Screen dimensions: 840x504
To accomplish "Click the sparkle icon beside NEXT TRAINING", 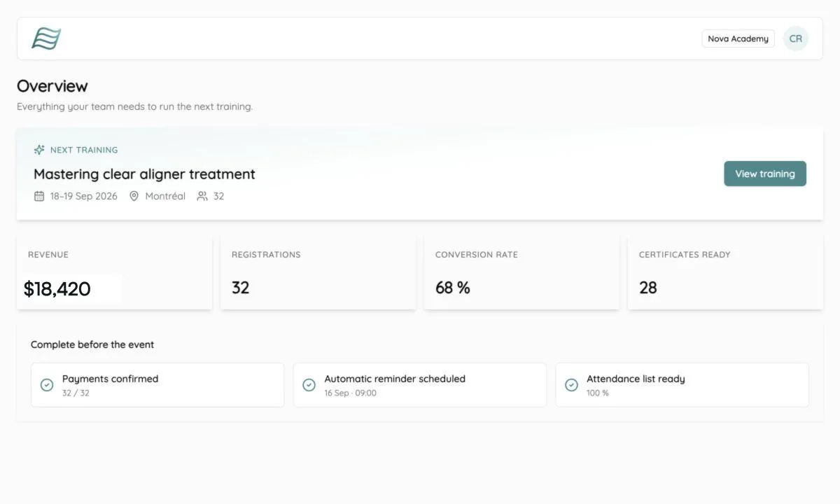I will click(x=39, y=150).
